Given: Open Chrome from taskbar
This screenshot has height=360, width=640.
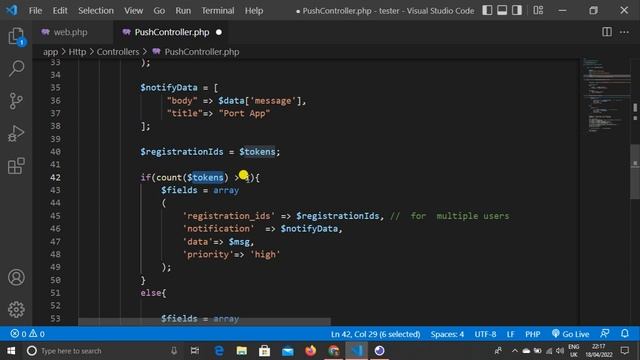Looking at the screenshot, I should [x=334, y=351].
